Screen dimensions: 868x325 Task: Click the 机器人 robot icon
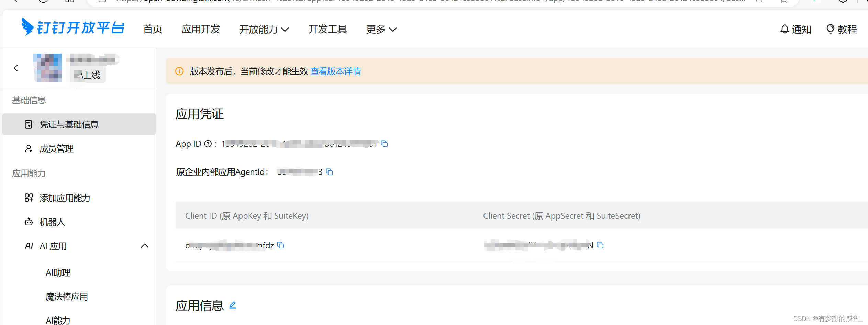pos(29,222)
